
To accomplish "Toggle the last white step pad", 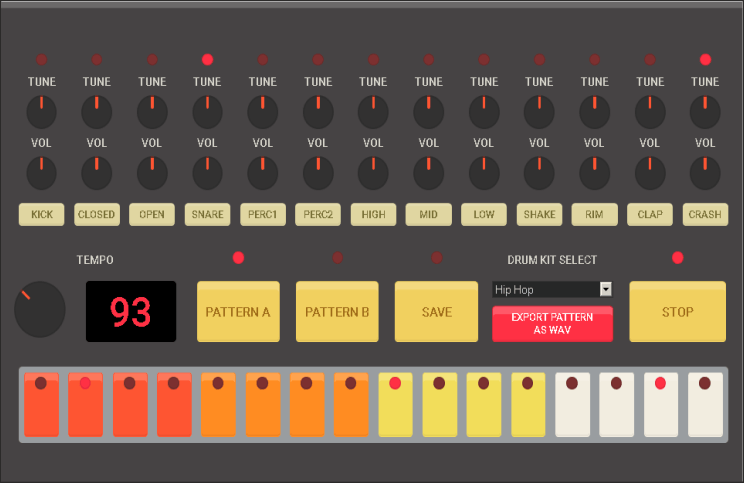I will coord(705,404).
